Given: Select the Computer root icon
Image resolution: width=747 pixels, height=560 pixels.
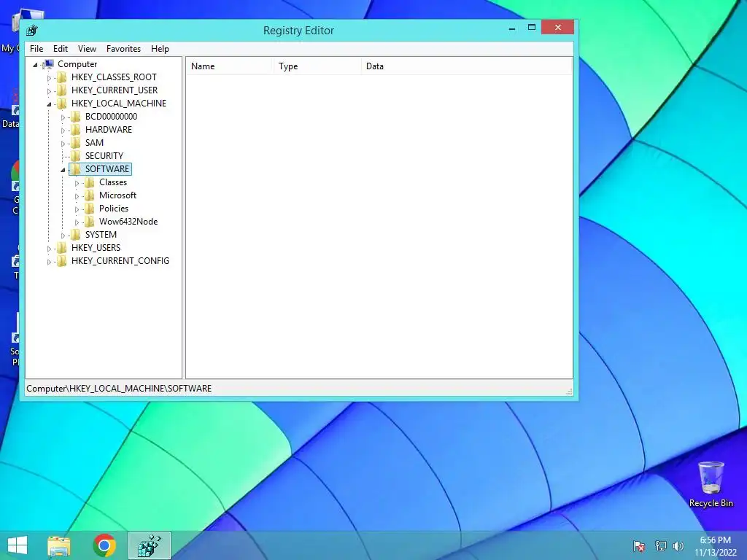Looking at the screenshot, I should click(48, 64).
